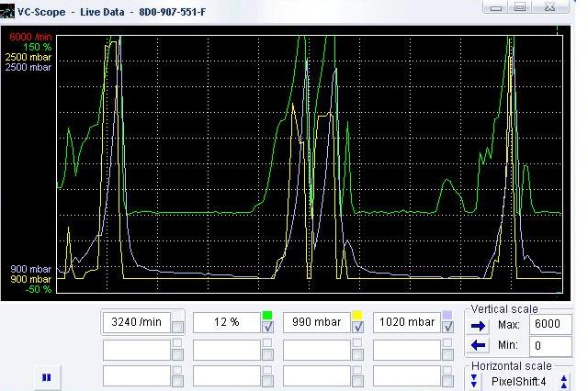Toggle the 990 mbar yellow trace checkbox

[x=357, y=328]
